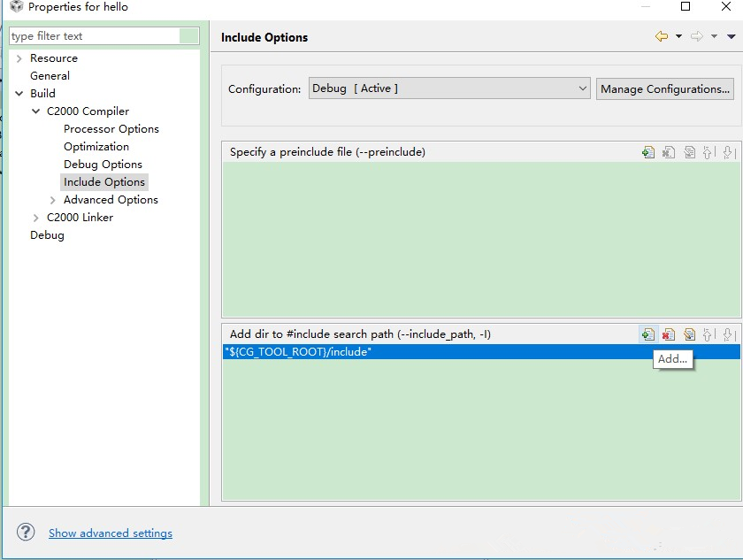The image size is (743, 560).
Task: Focus the type filter text field
Action: [95, 36]
